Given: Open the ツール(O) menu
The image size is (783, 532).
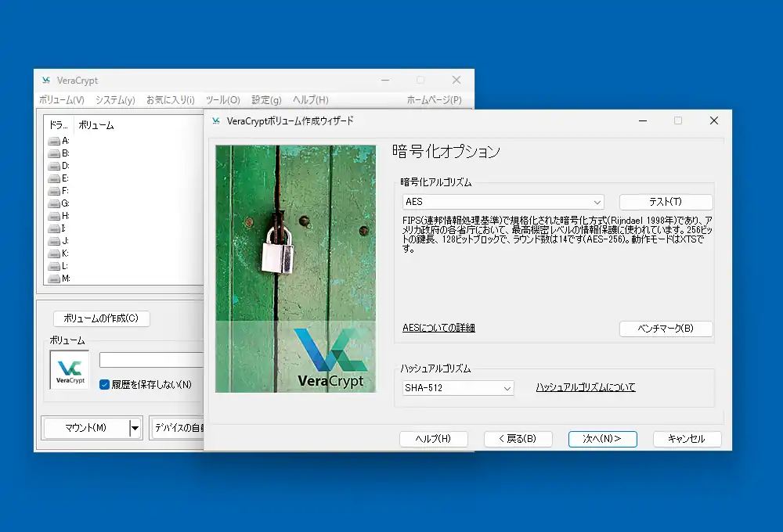Looking at the screenshot, I should pos(222,99).
